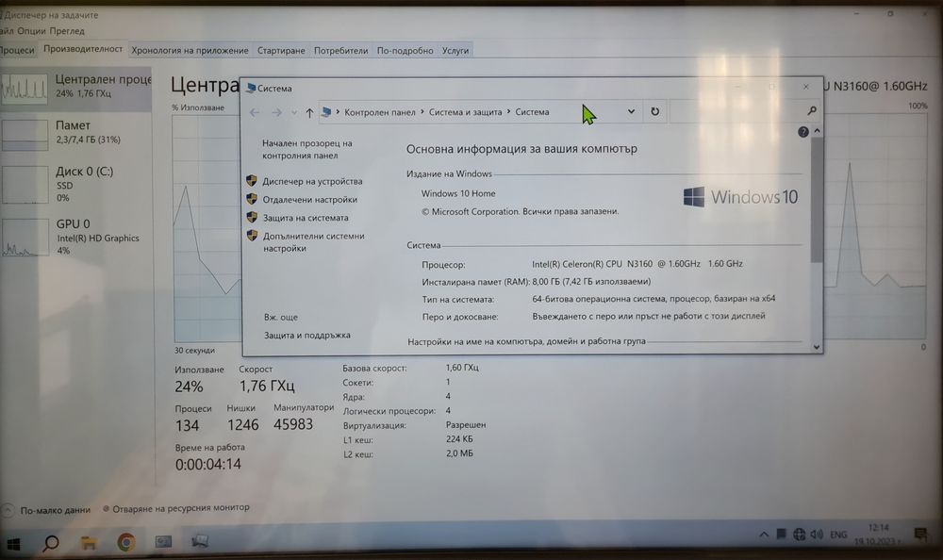
Task: Open the taskbar search magnifier
Action: [51, 543]
